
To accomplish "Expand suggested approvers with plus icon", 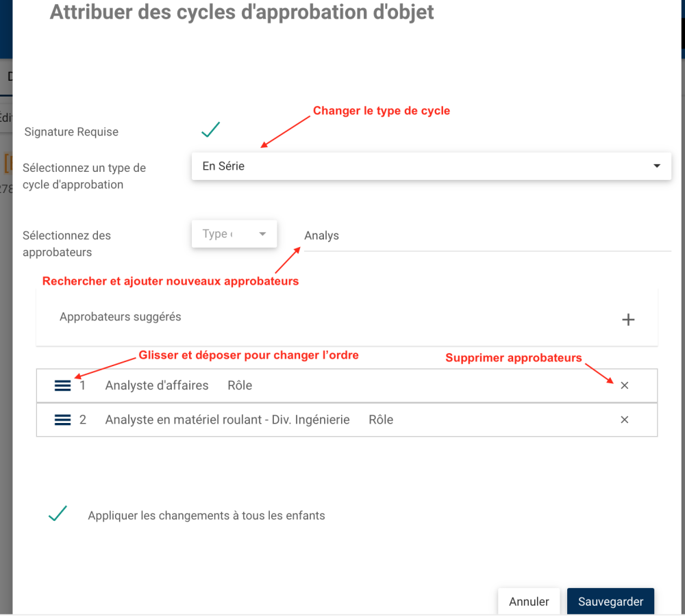I will point(627,320).
